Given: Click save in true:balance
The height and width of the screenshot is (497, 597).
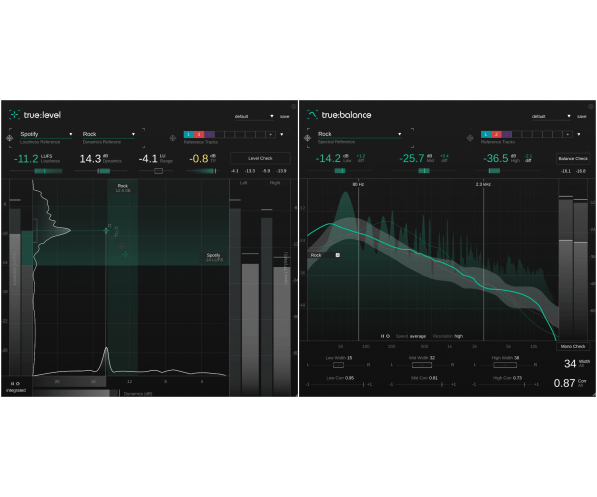Looking at the screenshot, I should [582, 117].
